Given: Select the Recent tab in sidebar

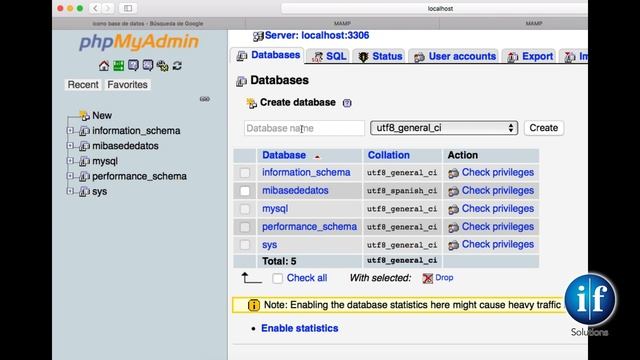Looking at the screenshot, I should (x=83, y=84).
